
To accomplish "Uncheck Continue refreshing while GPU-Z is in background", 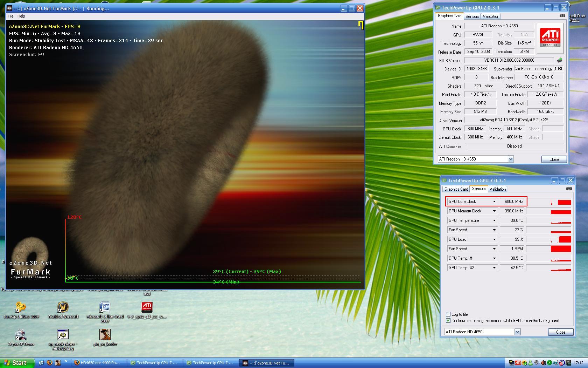I will (x=448, y=321).
